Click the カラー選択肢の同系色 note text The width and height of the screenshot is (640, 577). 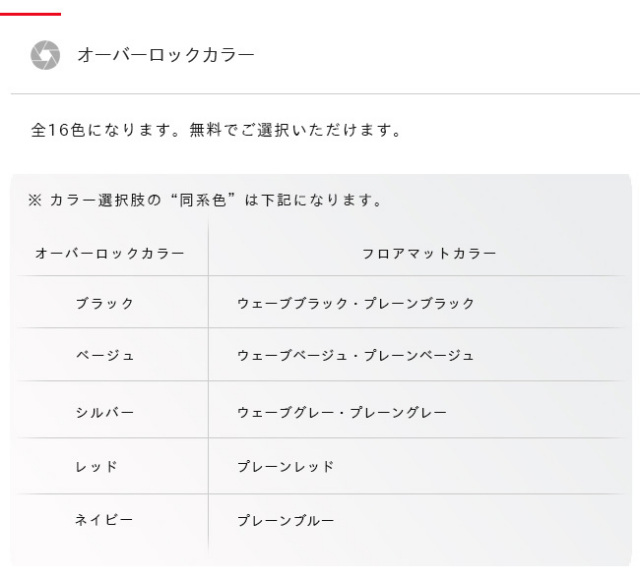click(205, 201)
